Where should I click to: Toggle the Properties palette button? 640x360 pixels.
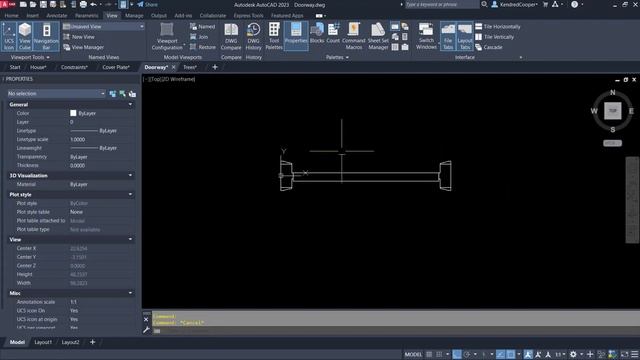296,36
